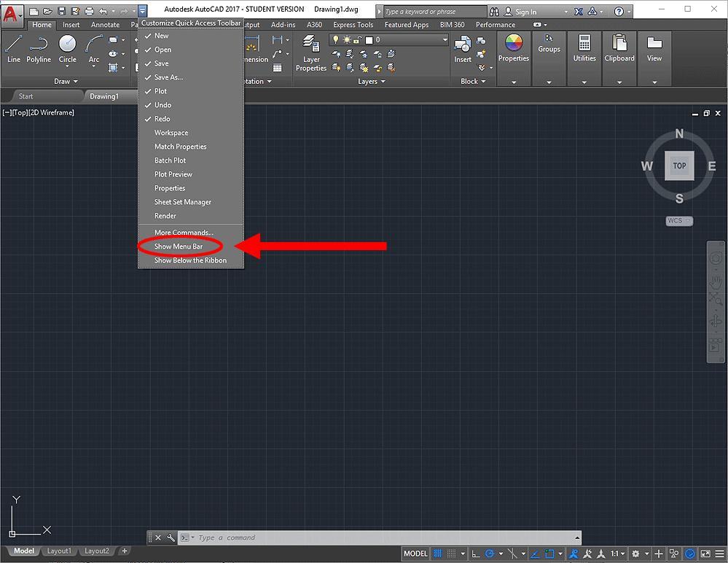728x563 pixels.
Task: Open the Express Tools ribbon tab
Action: coord(353,25)
